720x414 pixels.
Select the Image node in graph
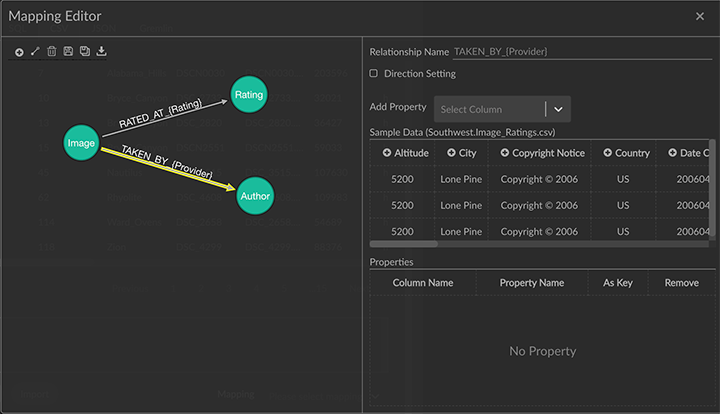[81, 144]
